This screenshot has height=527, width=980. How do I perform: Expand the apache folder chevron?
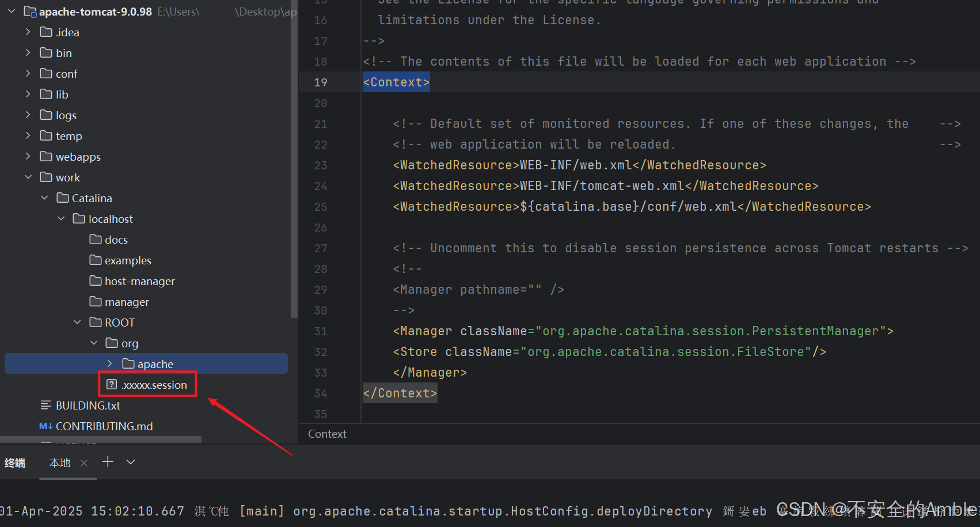pyautogui.click(x=110, y=363)
